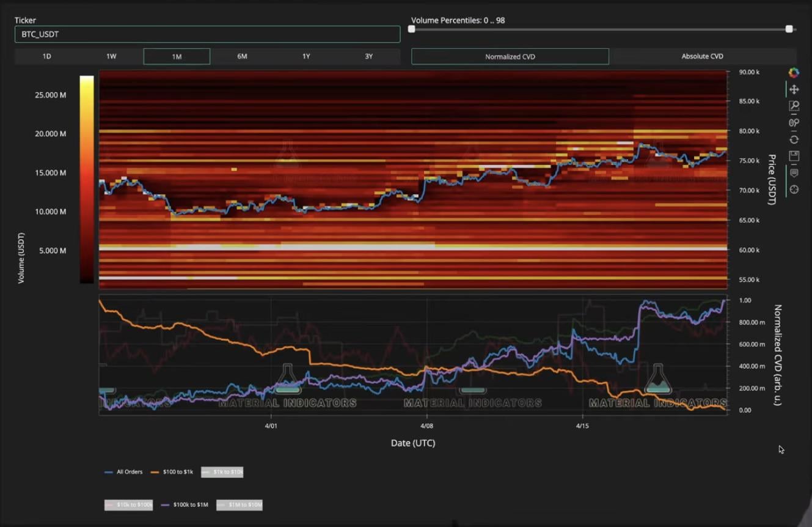Hide the $100k to $1M line
This screenshot has height=527, width=812.
coord(185,505)
